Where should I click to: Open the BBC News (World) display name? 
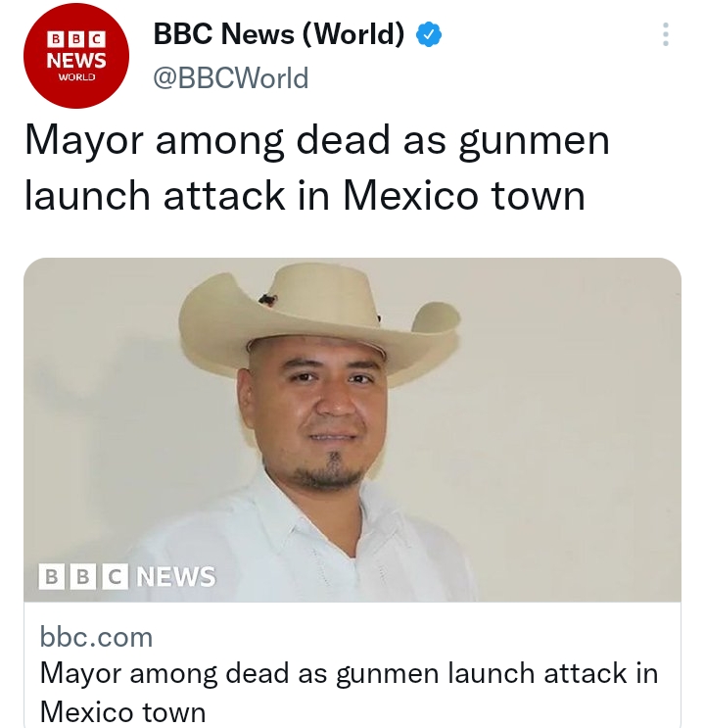(x=279, y=34)
